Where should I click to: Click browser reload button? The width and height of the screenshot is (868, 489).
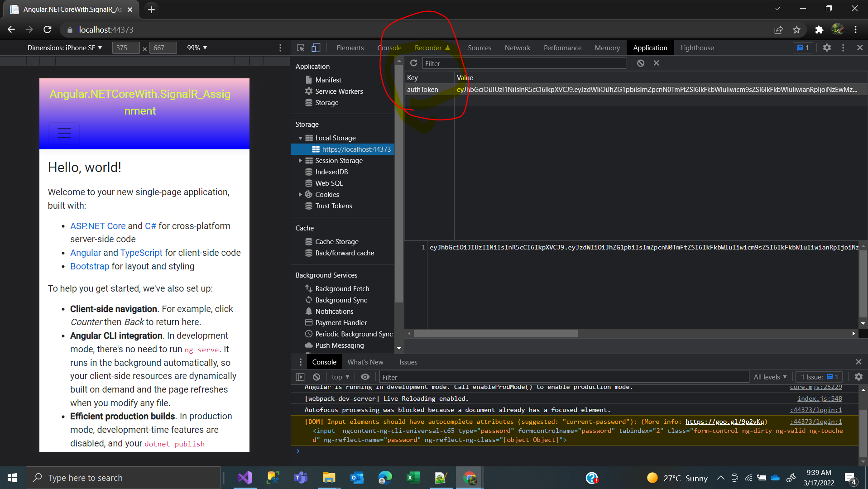coord(48,29)
